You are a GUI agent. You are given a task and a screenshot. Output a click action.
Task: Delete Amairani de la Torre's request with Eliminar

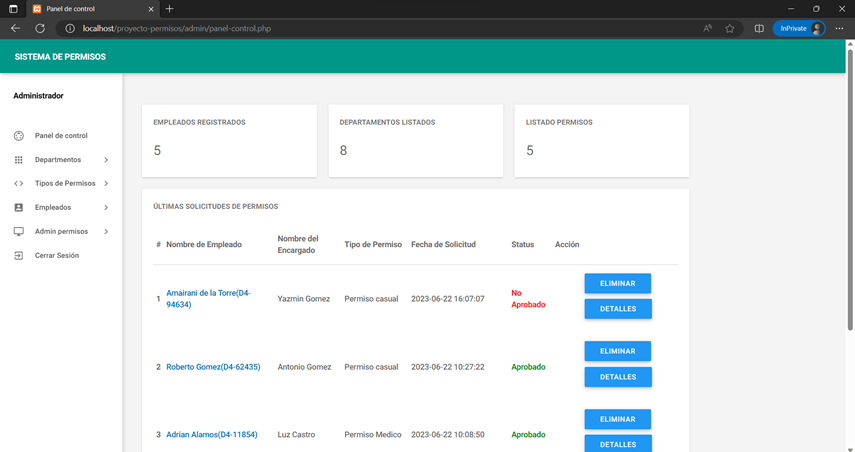pyautogui.click(x=617, y=284)
